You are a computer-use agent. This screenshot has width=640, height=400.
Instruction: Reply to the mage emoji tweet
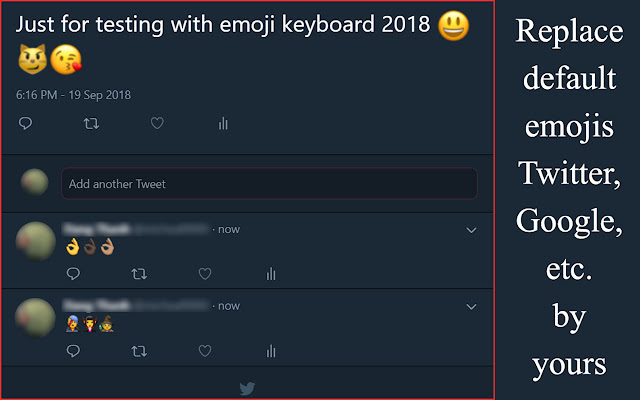[73, 351]
